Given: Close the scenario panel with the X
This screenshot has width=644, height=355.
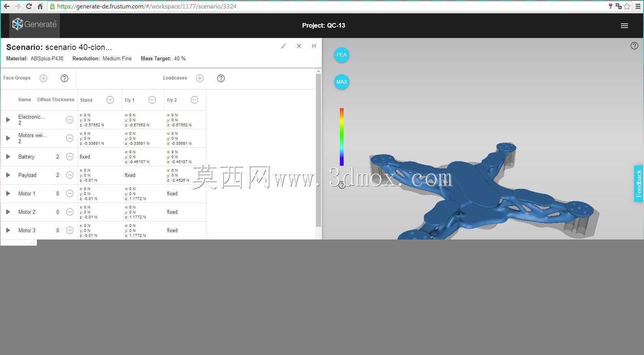Looking at the screenshot, I should (x=299, y=46).
